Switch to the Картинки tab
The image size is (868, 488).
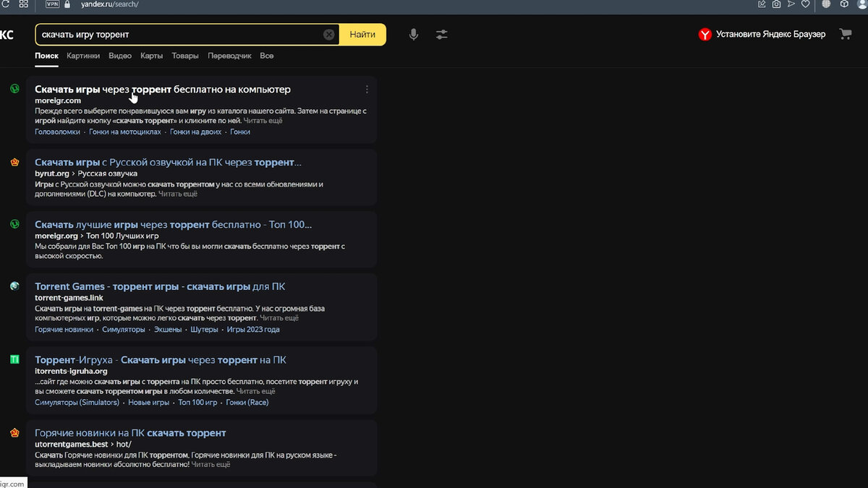(x=83, y=56)
